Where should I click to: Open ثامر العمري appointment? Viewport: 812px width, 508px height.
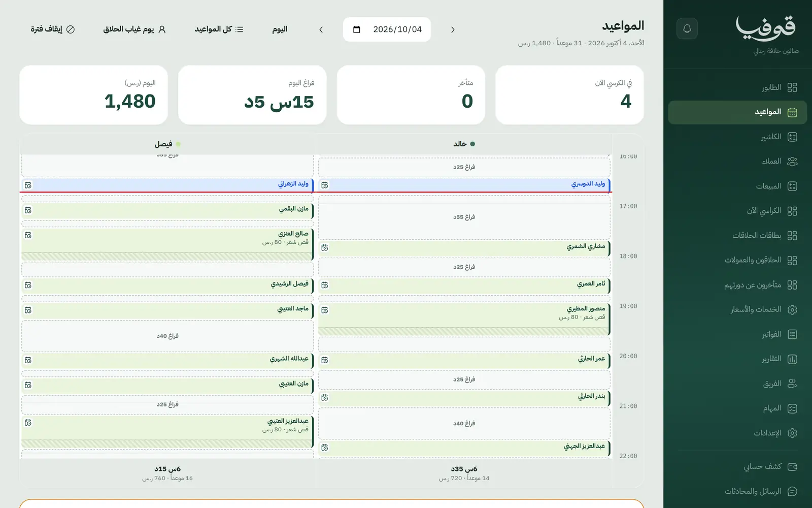click(x=464, y=285)
